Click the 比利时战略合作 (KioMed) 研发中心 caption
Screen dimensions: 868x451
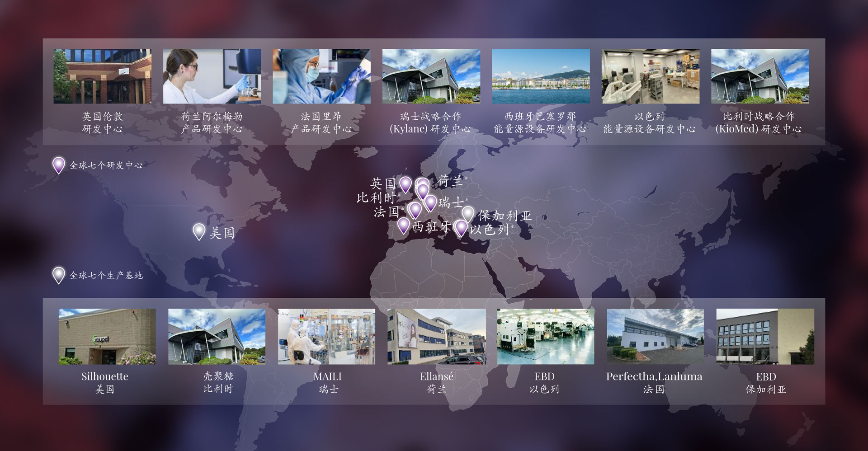click(759, 122)
